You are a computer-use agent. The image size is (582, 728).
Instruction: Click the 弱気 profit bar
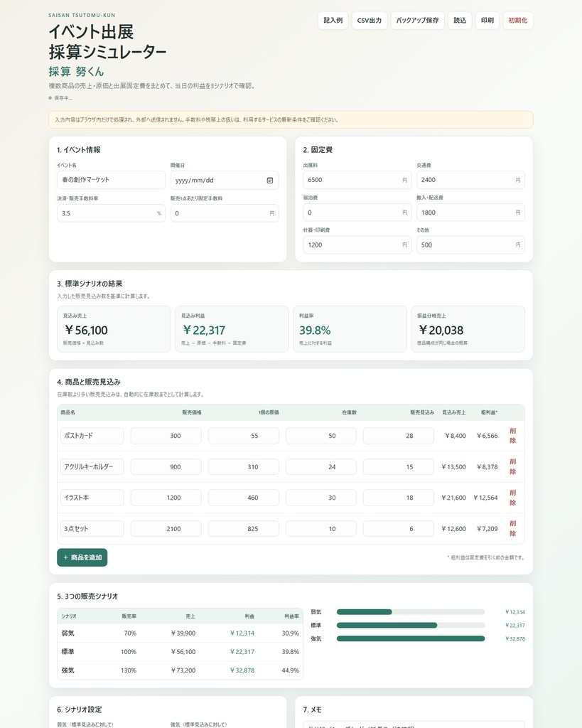(x=411, y=612)
